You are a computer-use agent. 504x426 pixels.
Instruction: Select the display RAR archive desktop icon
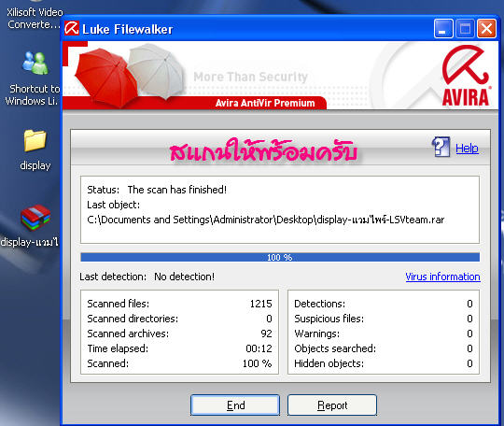pyautogui.click(x=31, y=225)
